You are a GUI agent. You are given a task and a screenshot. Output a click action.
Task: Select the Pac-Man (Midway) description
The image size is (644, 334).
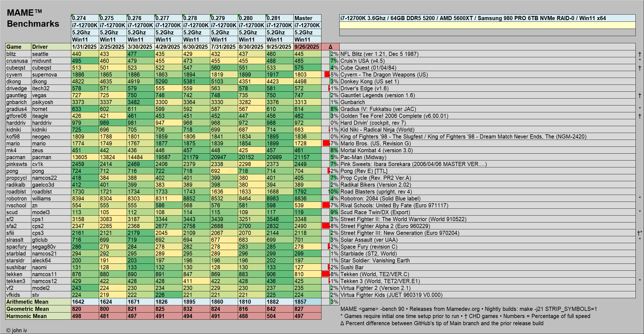point(363,157)
